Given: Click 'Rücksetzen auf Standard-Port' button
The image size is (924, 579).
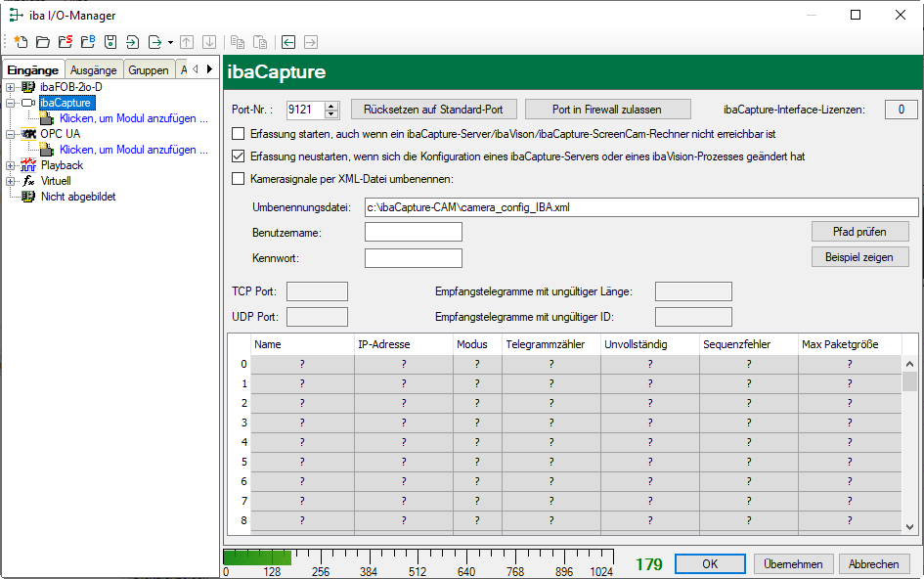Looking at the screenshot, I should point(433,110).
